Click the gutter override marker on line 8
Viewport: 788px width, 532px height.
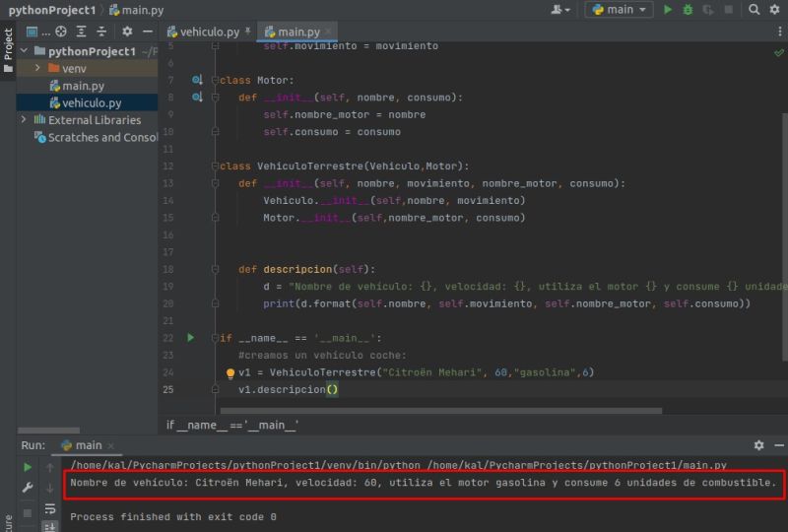[197, 97]
